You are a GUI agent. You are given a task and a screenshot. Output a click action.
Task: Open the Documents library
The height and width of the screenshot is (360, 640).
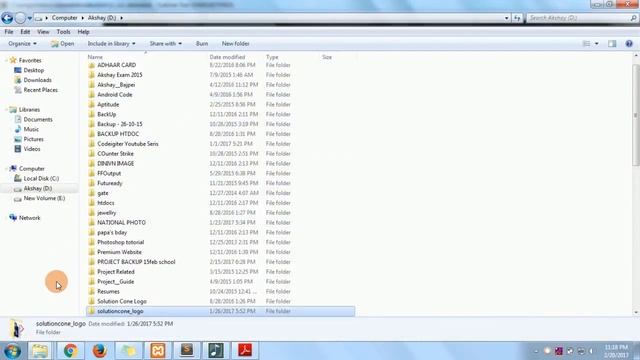tap(38, 120)
